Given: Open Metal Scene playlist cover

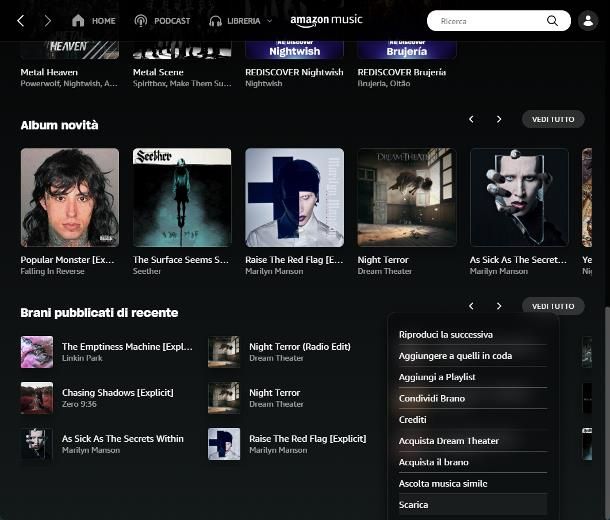Looking at the screenshot, I should (x=182, y=50).
